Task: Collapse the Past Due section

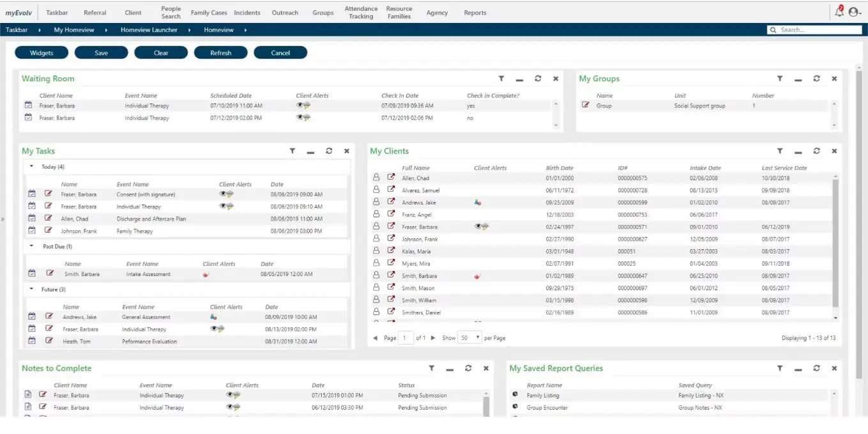Action: pos(31,246)
